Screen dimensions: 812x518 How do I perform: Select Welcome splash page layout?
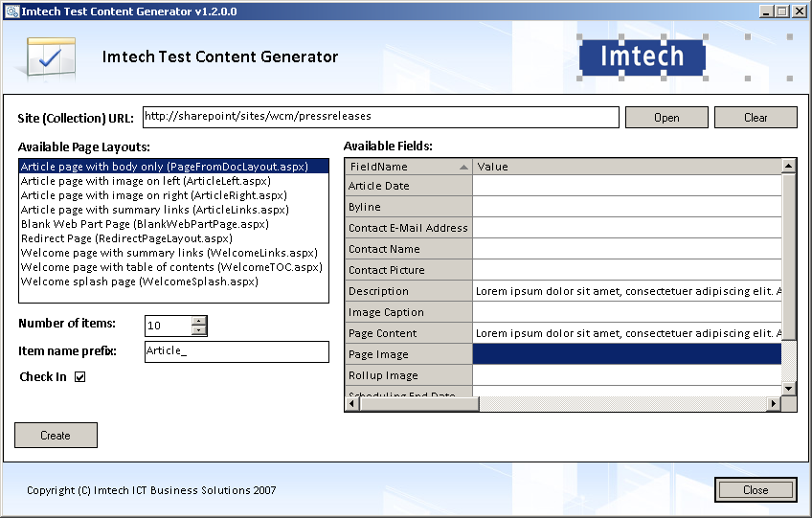(x=139, y=282)
